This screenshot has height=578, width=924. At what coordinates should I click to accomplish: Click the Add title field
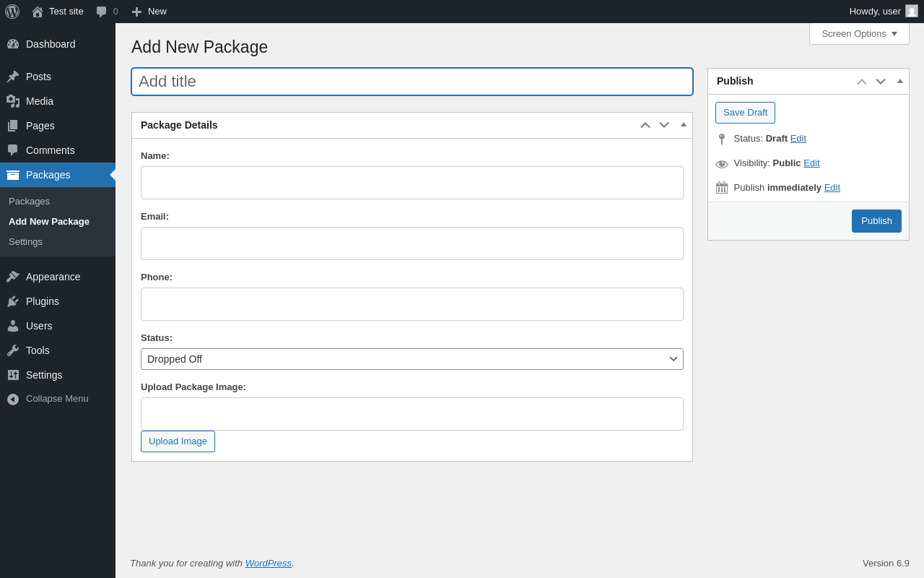(412, 82)
